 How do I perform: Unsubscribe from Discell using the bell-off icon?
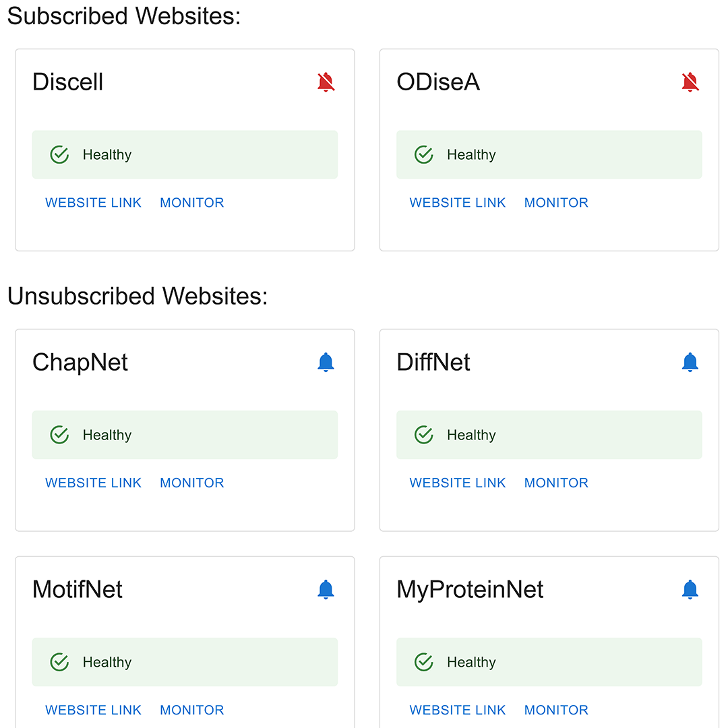pos(326,82)
